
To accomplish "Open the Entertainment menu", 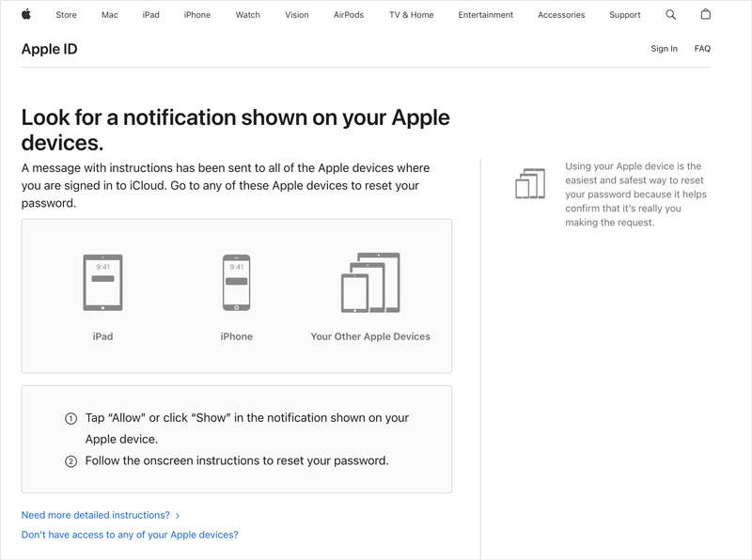I will (485, 15).
